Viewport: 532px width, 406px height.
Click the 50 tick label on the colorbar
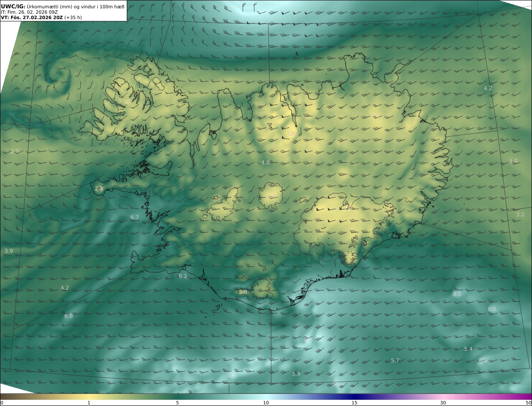tap(529, 403)
